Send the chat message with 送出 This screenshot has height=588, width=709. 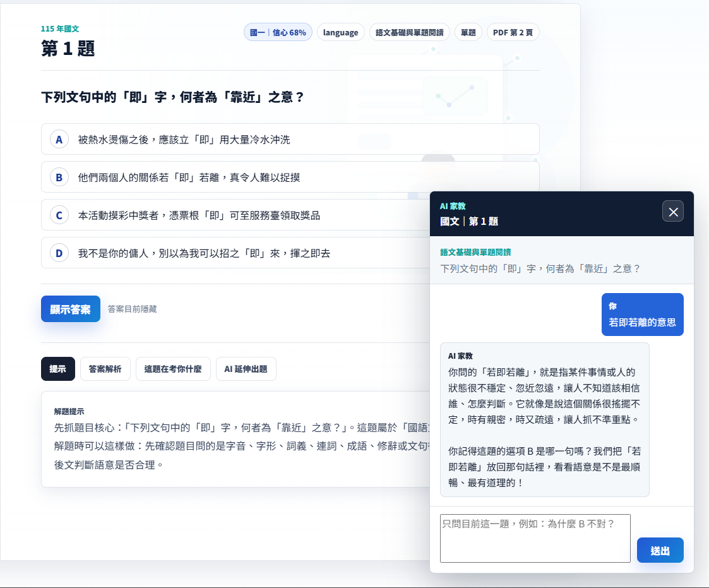point(660,551)
